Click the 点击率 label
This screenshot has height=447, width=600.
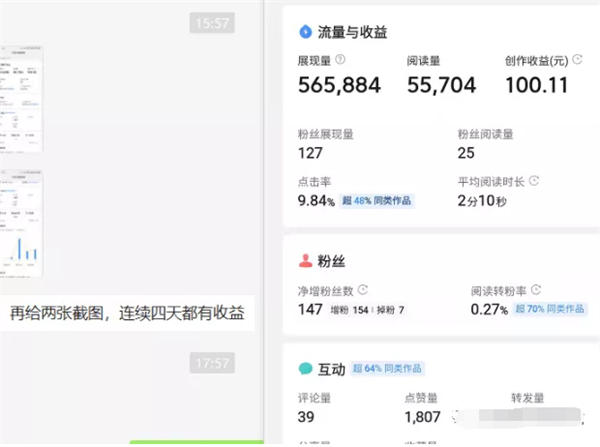(x=314, y=181)
